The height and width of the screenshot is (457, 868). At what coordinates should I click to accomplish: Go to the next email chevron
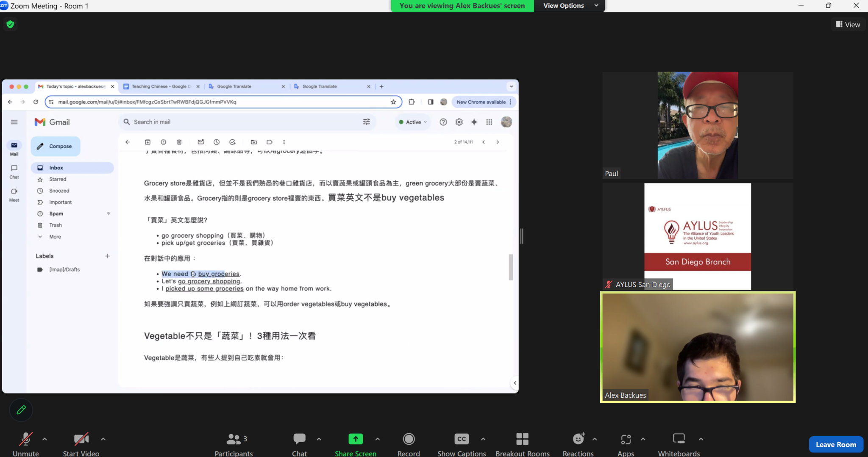(498, 142)
